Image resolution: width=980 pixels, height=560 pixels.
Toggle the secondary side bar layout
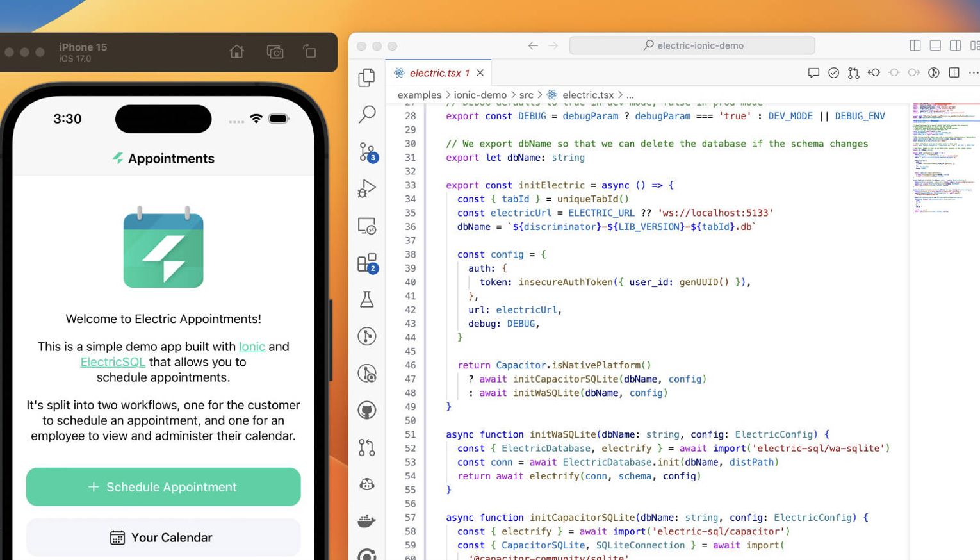point(955,45)
